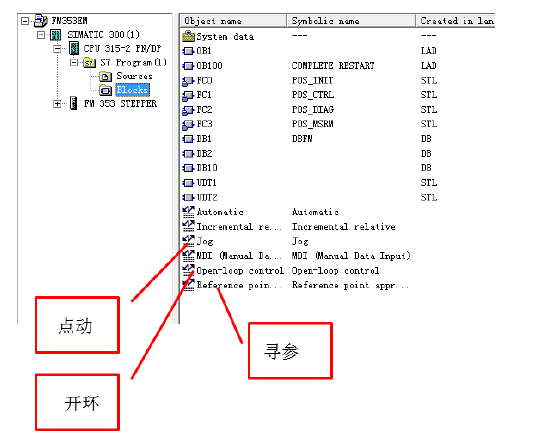Viewport: 543px width, 446px height.
Task: Select the FC1 POS_CTRL function icon
Action: tap(188, 95)
